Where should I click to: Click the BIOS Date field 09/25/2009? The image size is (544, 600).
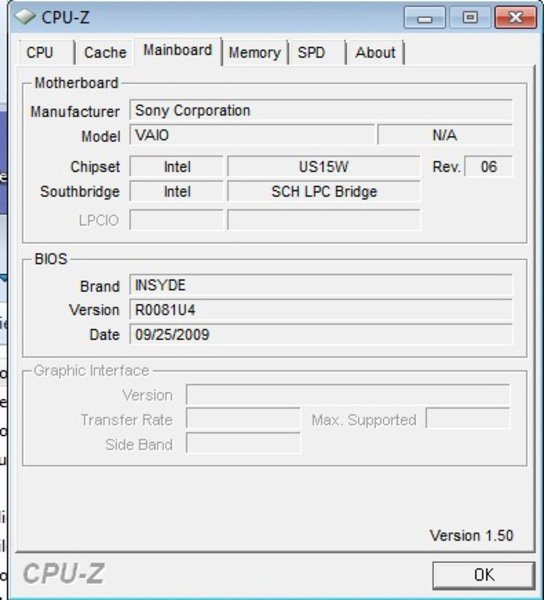pyautogui.click(x=321, y=335)
